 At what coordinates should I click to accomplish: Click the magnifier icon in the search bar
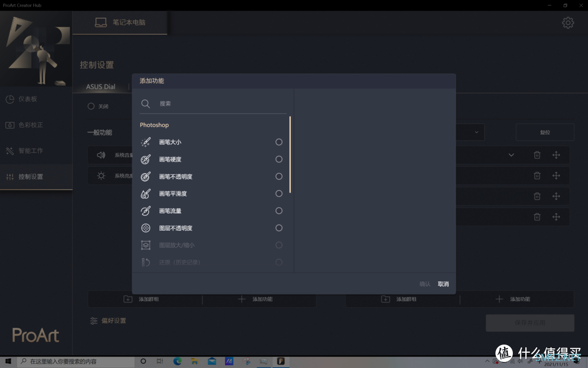pyautogui.click(x=145, y=104)
